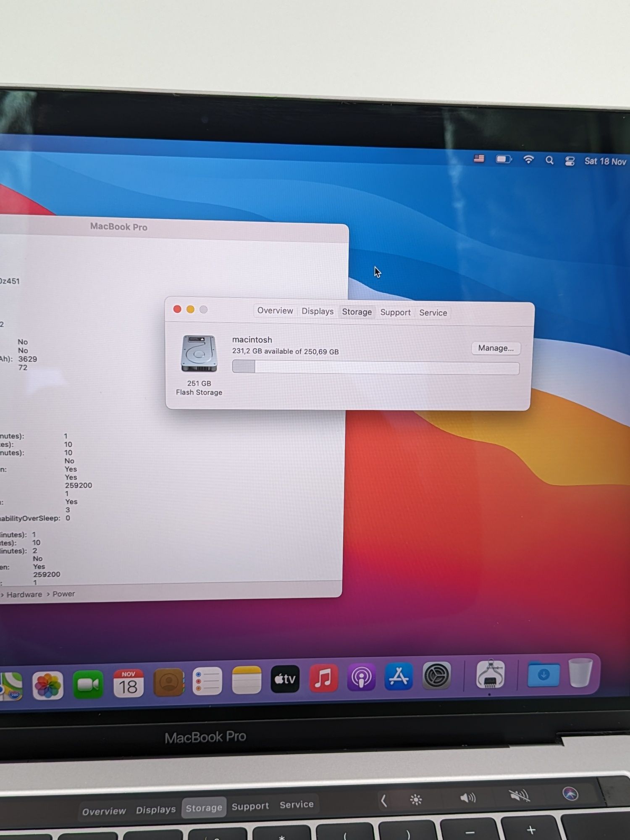Open Reminders app in the Dock
630x840 pixels.
pos(207,681)
